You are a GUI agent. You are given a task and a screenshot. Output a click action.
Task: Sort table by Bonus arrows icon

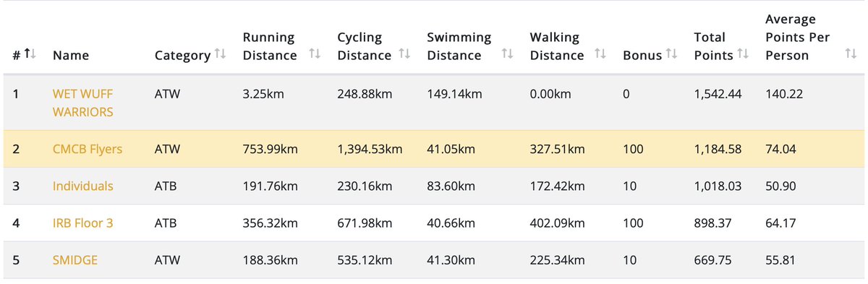pyautogui.click(x=672, y=55)
